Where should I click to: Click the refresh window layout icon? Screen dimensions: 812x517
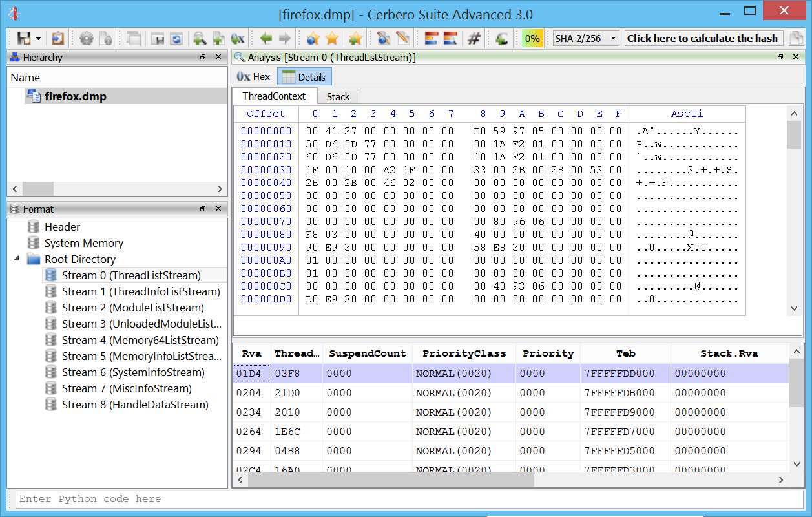(176, 38)
